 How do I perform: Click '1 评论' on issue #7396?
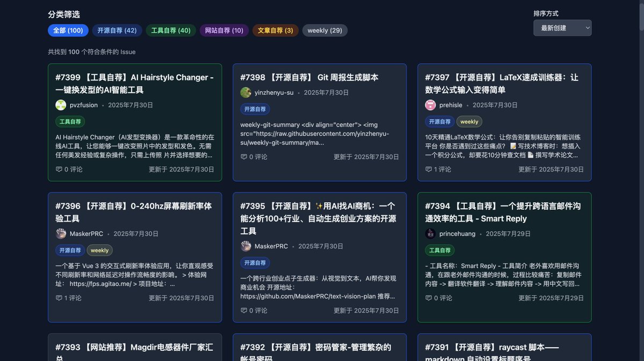click(x=73, y=298)
